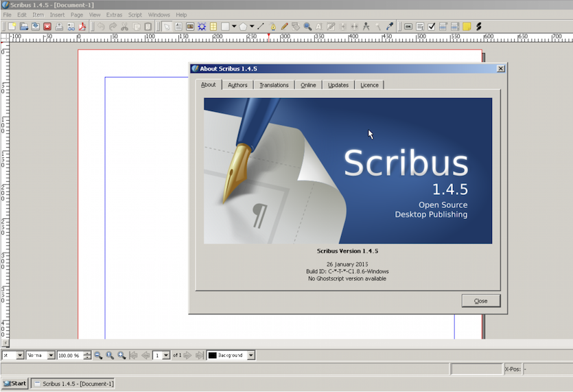Insert a PDF Combo Box icon
The image size is (573, 392).
(x=443, y=26)
